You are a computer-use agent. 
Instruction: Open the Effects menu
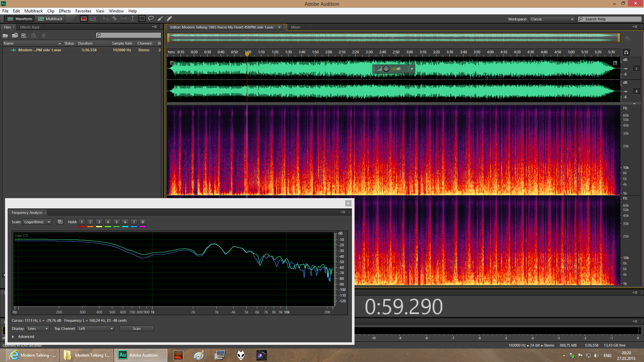[x=65, y=11]
